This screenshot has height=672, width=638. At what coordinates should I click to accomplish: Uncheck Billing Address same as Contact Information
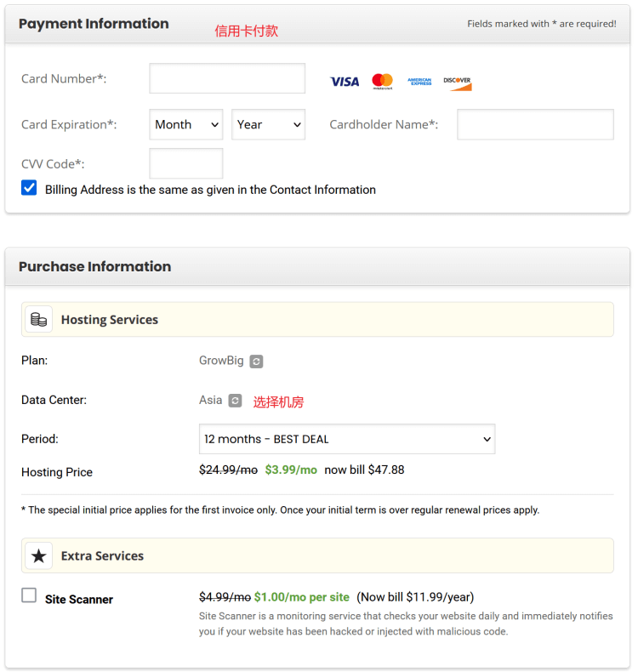pos(29,188)
